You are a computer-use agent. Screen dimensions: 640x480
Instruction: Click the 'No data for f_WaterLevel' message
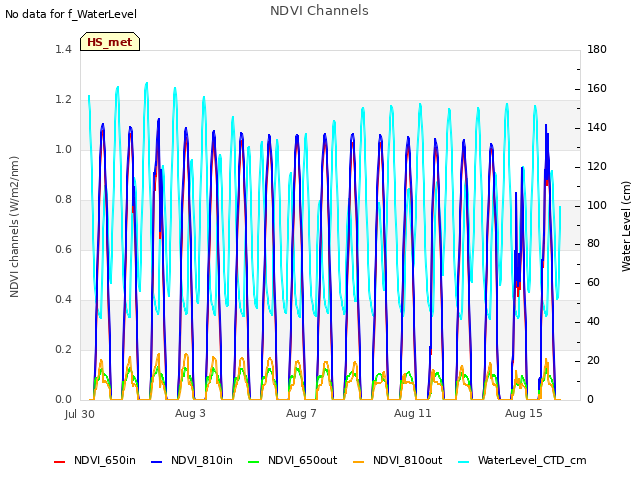pos(71,14)
